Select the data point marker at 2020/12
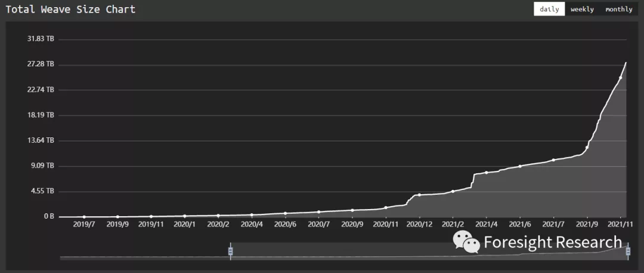This screenshot has height=273, width=644. [x=420, y=195]
